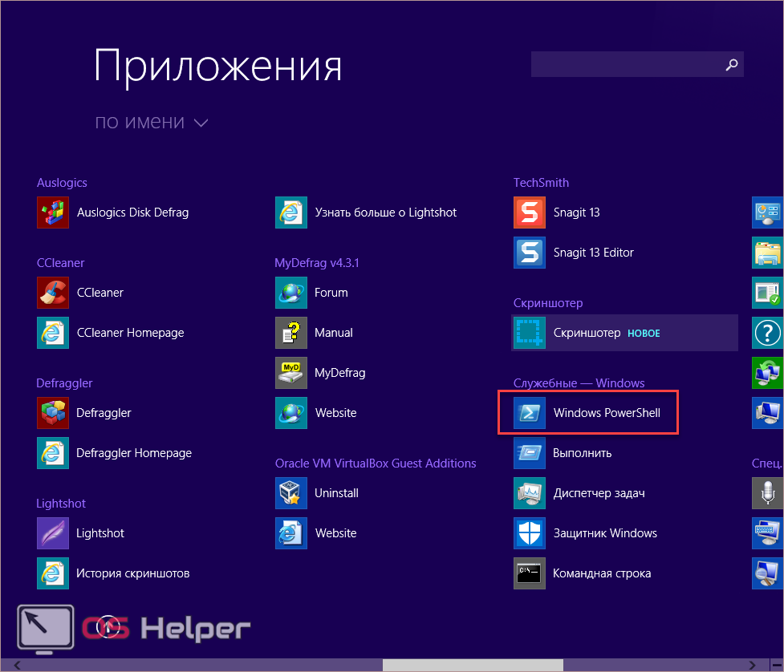Launch Auslogics Disk Defrag icon

[x=53, y=213]
